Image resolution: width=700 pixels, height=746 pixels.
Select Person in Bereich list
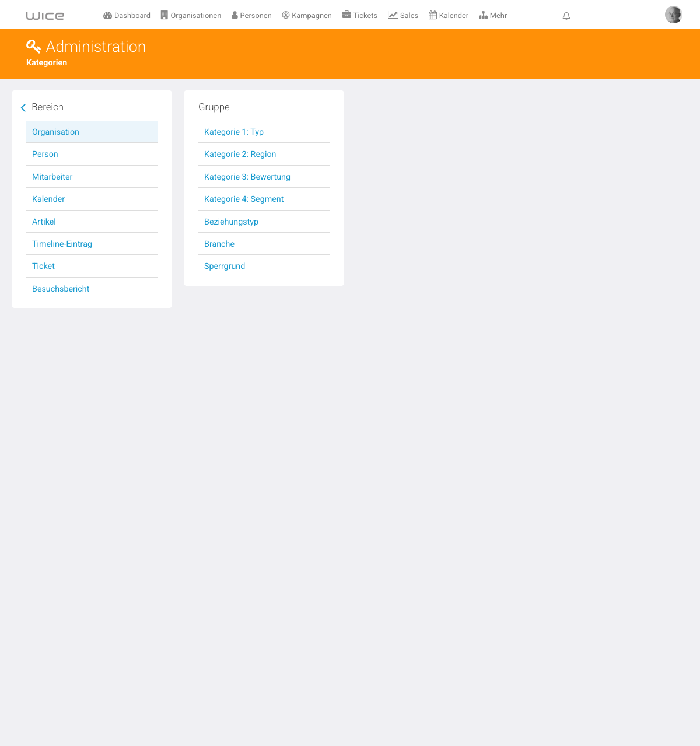click(x=92, y=154)
